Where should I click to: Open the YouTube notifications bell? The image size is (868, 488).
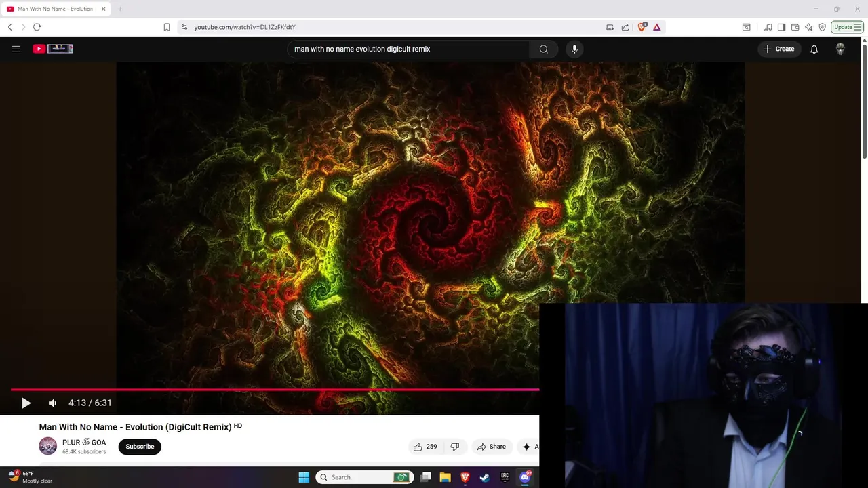(814, 49)
